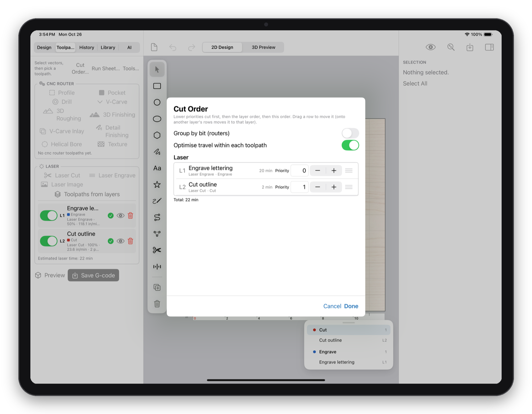Click the Cut outline priority field
532x414 pixels.
tap(300, 187)
